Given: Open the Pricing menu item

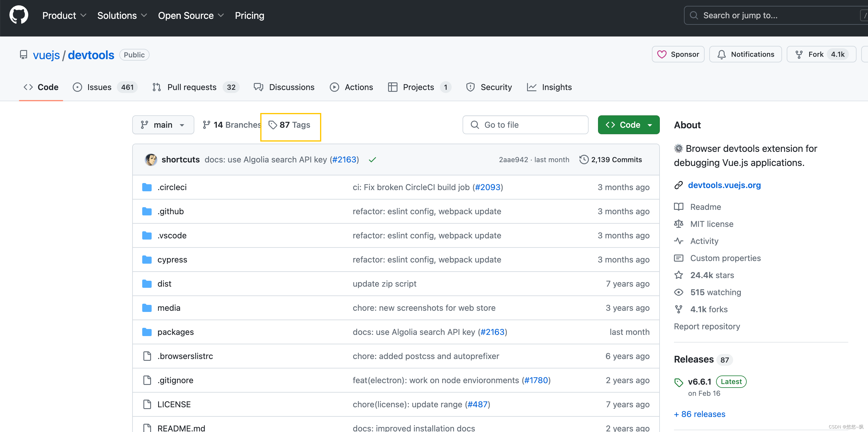Looking at the screenshot, I should coord(249,15).
